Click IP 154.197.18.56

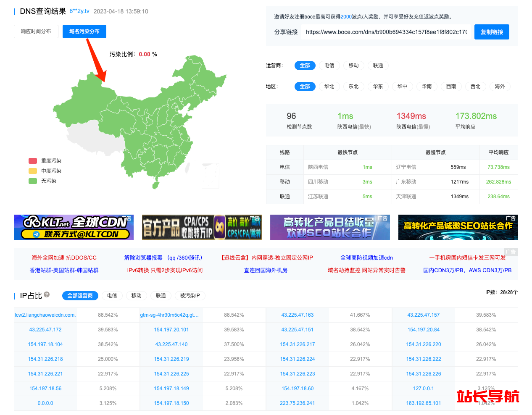tap(45, 389)
